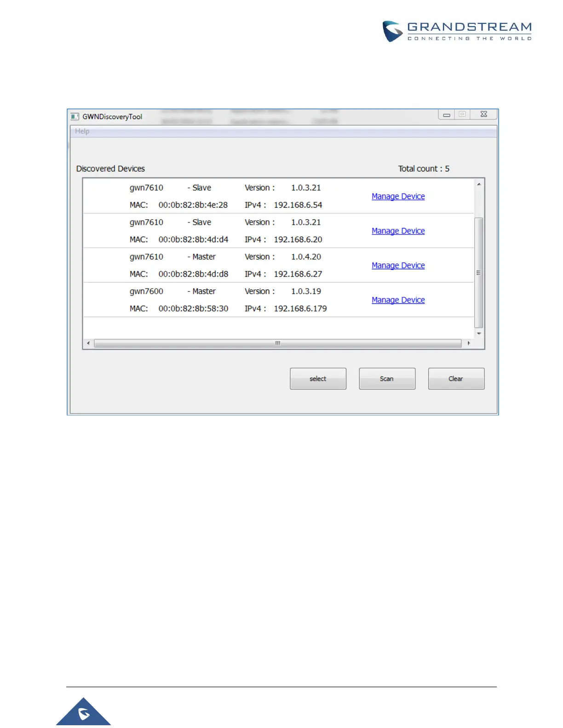Click the Scan button
This screenshot has height=728, width=563.
pos(387,379)
